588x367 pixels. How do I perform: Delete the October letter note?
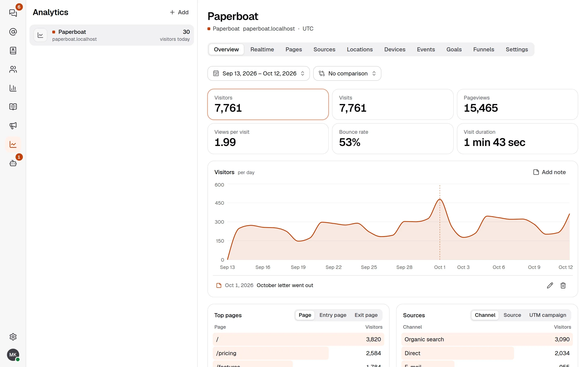pos(563,285)
